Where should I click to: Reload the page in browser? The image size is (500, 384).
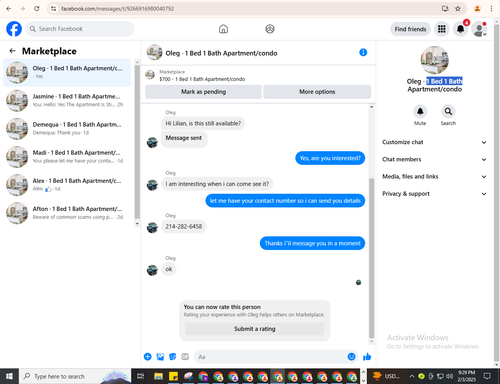pyautogui.click(x=37, y=9)
